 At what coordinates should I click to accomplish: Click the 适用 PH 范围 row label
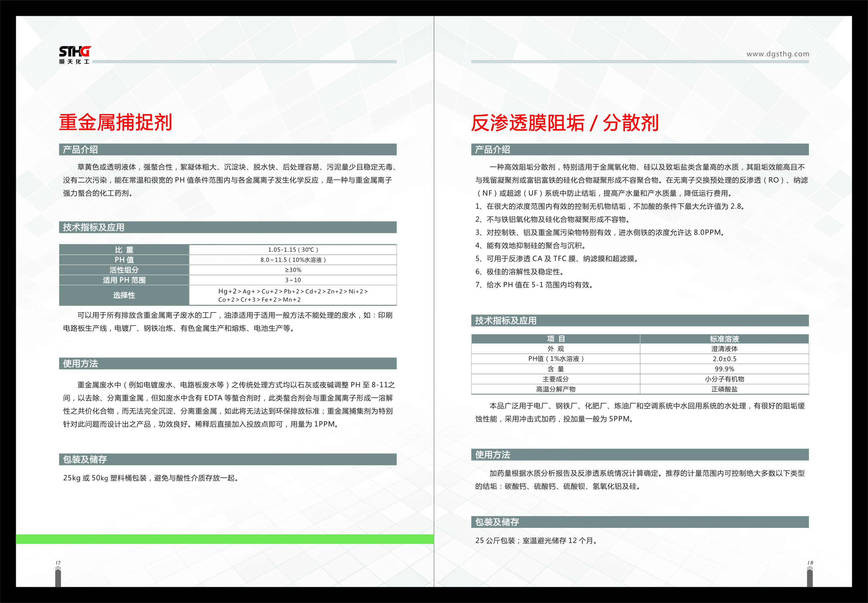pyautogui.click(x=124, y=280)
